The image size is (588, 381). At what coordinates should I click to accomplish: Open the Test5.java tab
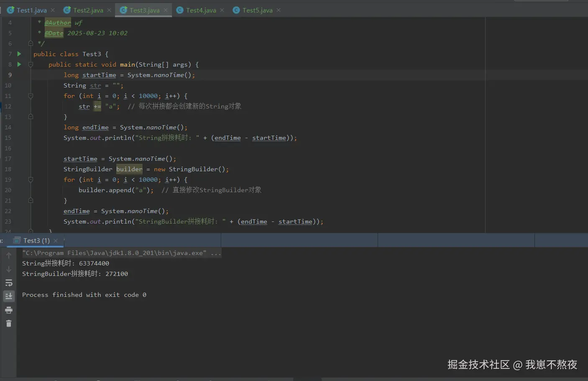[257, 10]
